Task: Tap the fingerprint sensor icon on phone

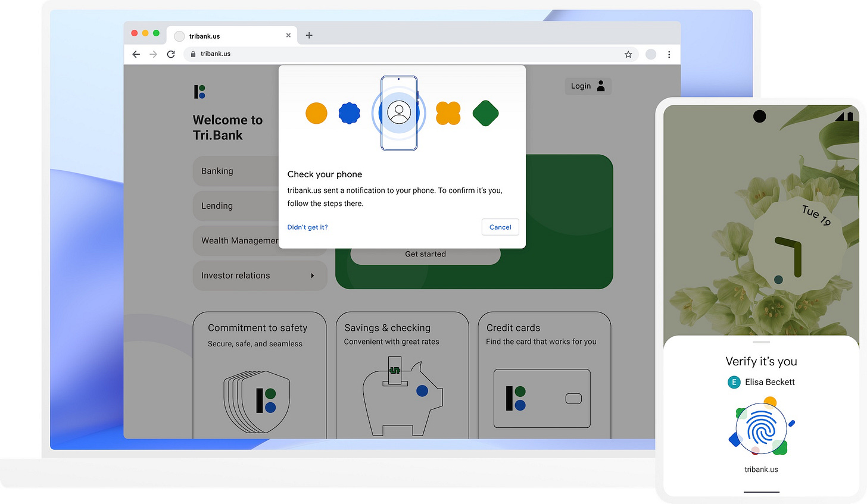Action: (762, 428)
